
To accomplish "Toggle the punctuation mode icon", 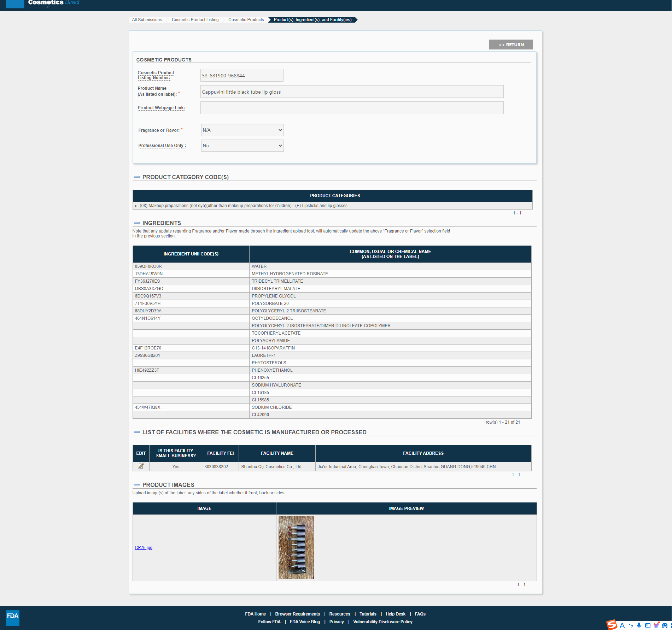I will pyautogui.click(x=631, y=625).
